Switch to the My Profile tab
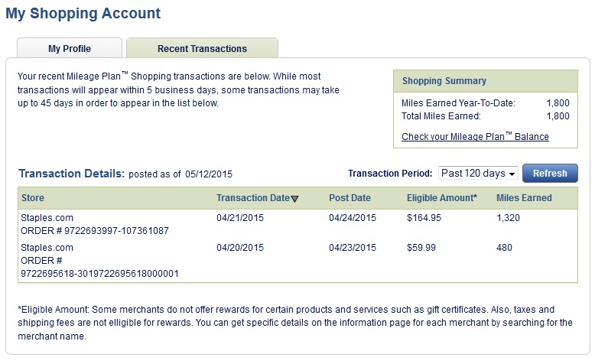This screenshot has width=595, height=364. click(x=70, y=49)
